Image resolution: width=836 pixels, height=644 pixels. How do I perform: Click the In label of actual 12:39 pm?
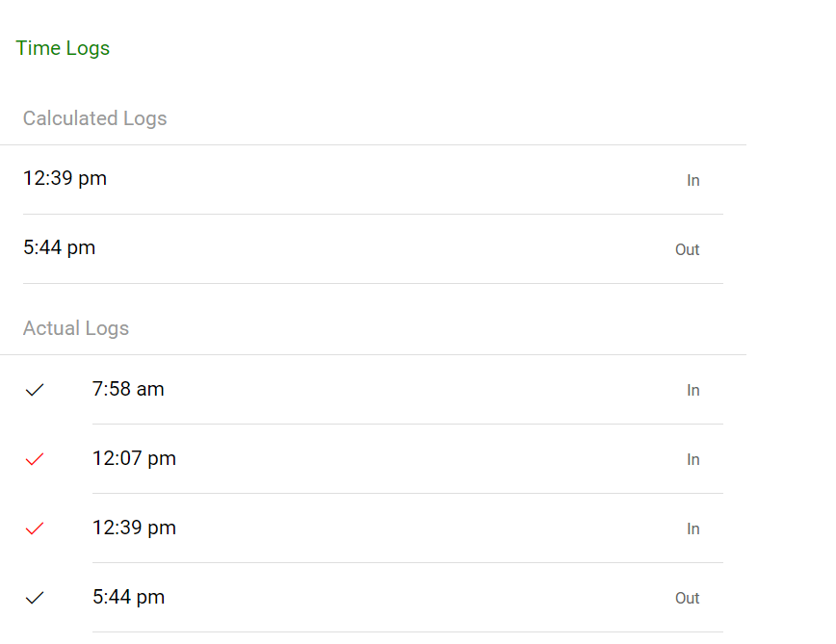coord(692,528)
